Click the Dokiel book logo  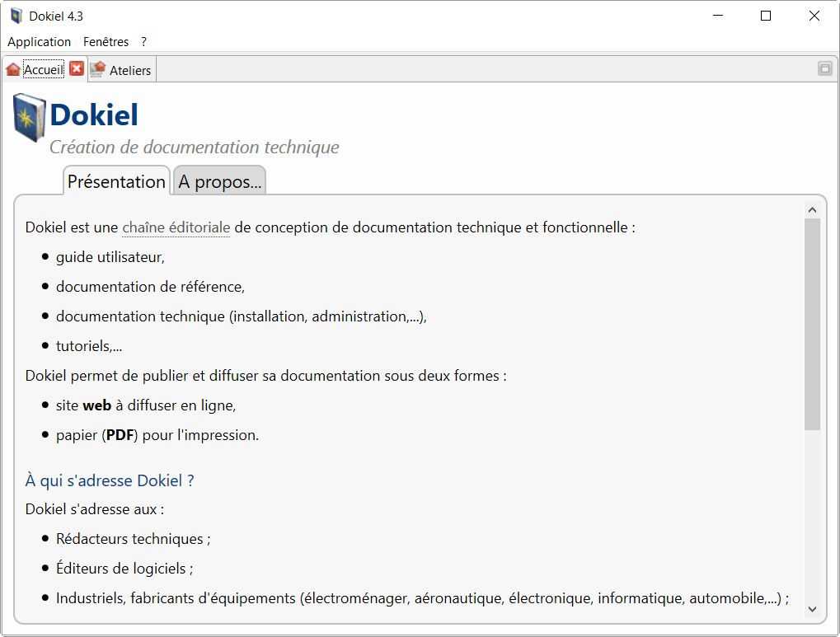click(x=30, y=118)
